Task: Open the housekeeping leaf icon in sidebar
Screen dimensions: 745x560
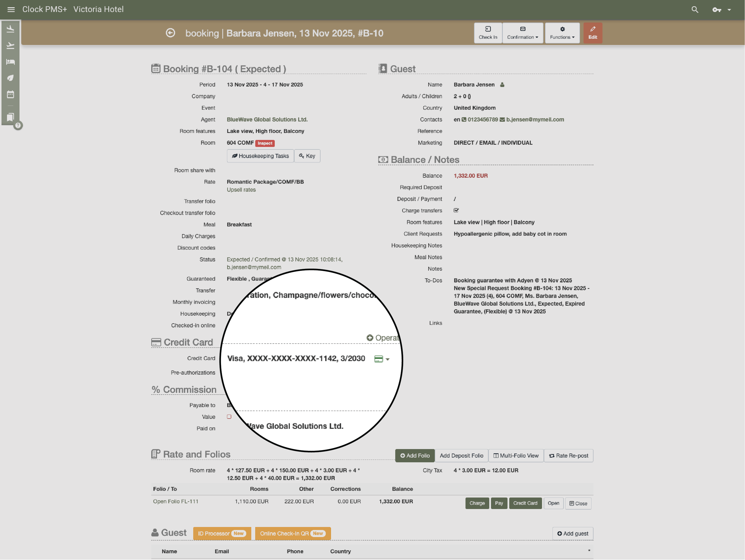Action: pos(10,78)
